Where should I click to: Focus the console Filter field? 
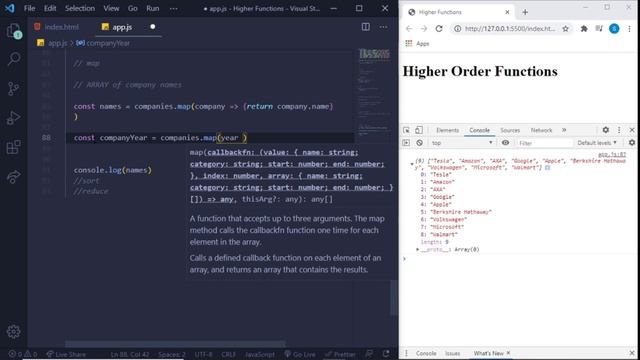pos(544,143)
